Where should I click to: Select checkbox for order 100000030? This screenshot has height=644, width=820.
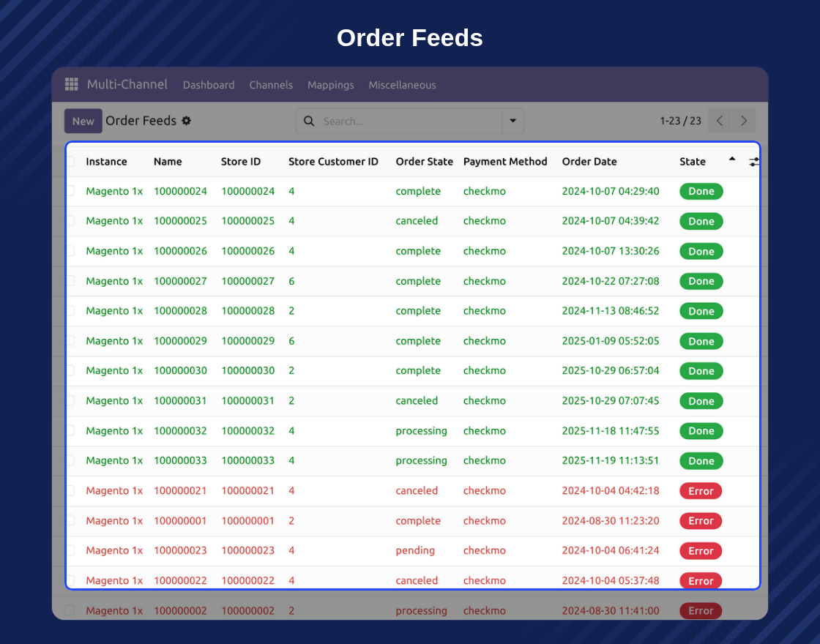[70, 370]
